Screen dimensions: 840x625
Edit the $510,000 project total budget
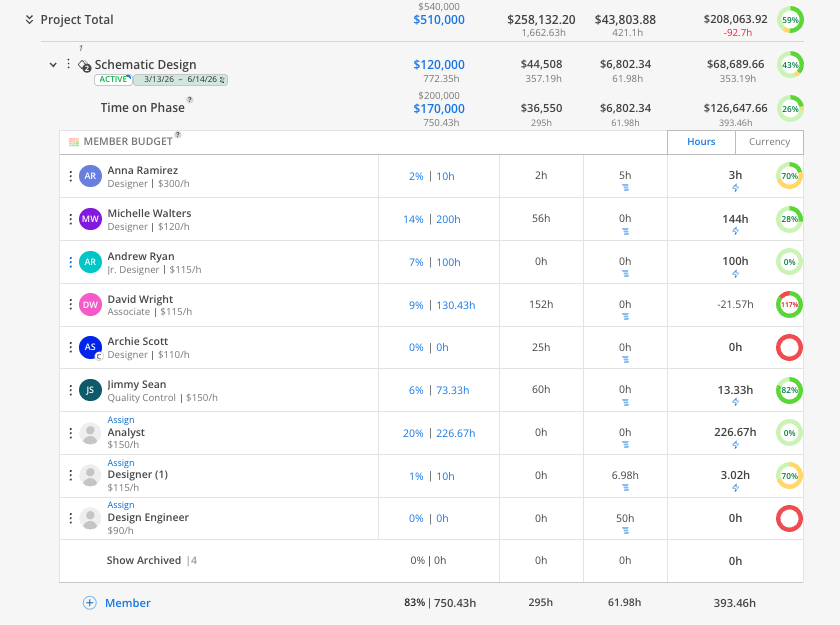point(439,20)
